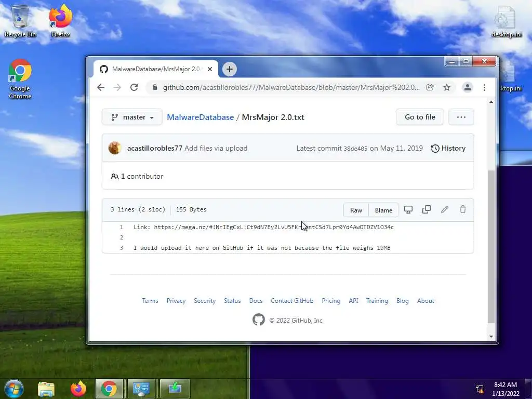The image size is (532, 399).
Task: Expand the master branch dropdown
Action: pos(132,117)
